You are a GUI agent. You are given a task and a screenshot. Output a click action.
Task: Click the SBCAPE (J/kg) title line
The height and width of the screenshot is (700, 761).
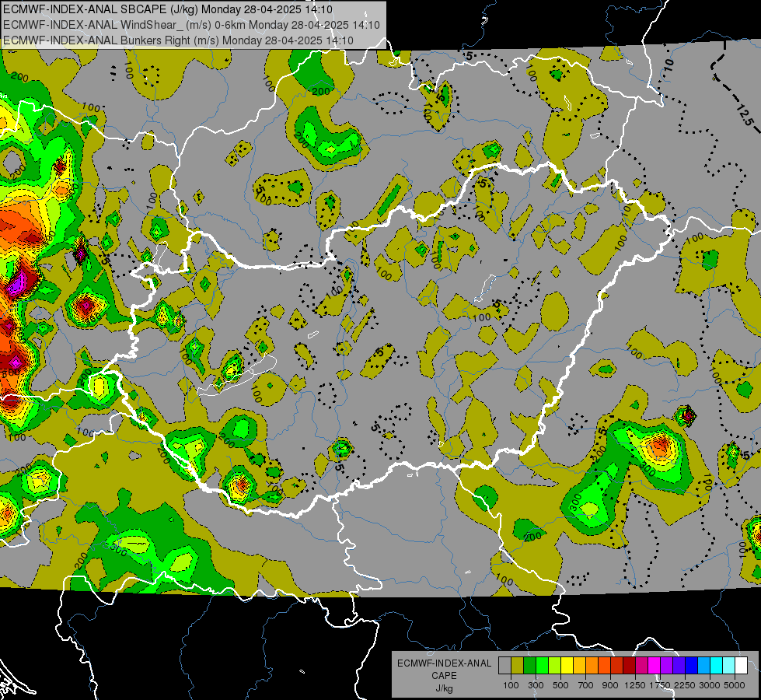pos(168,9)
